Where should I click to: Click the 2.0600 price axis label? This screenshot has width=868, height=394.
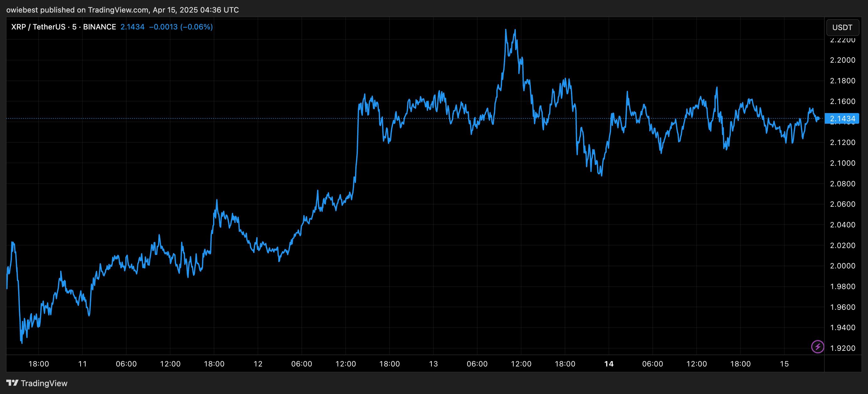(x=842, y=204)
